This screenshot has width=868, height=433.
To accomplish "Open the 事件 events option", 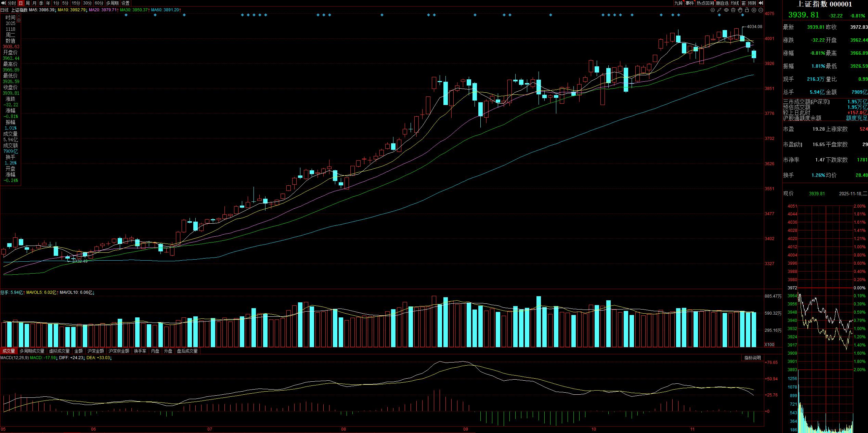I will pyautogui.click(x=689, y=3).
